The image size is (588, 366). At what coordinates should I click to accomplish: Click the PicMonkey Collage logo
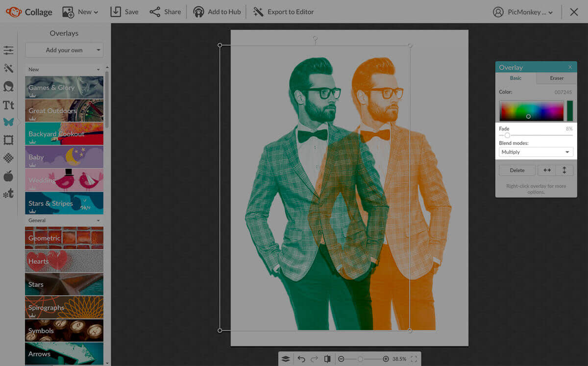(29, 12)
